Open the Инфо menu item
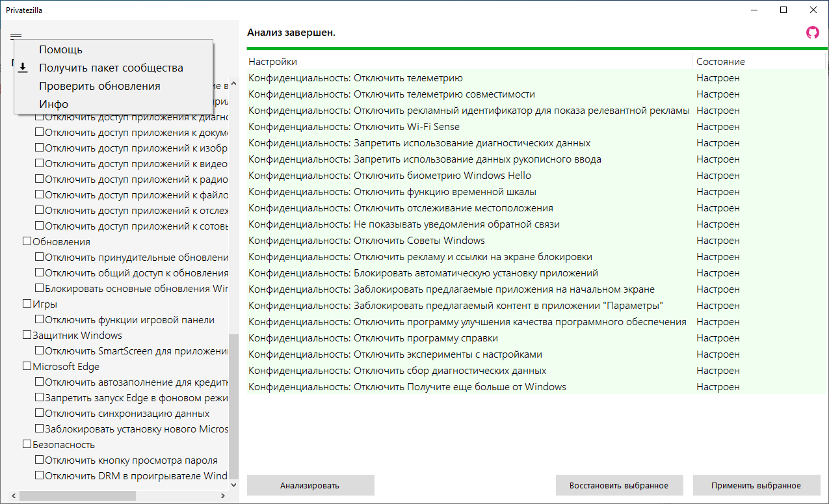 point(53,104)
